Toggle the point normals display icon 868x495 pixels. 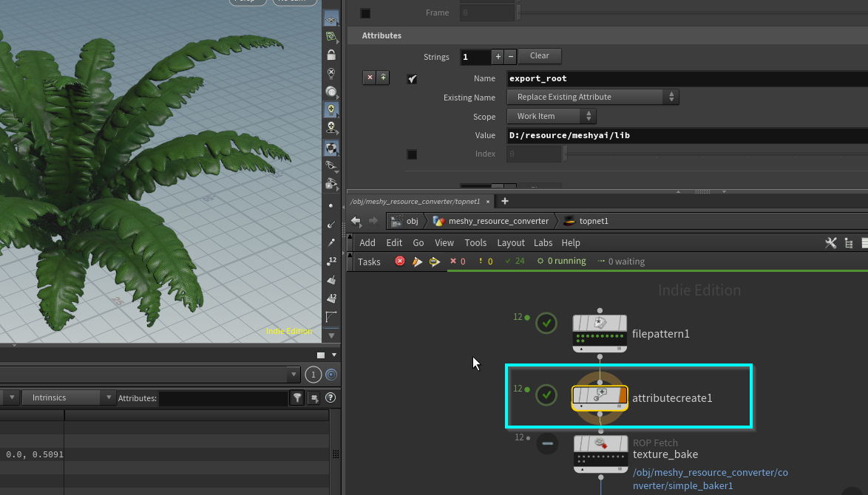331,225
